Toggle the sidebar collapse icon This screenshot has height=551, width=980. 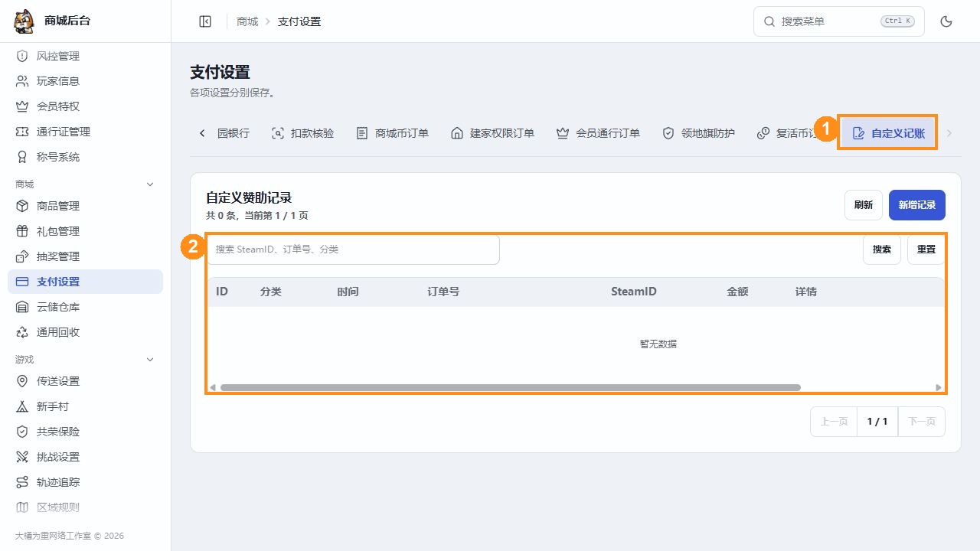tap(205, 21)
